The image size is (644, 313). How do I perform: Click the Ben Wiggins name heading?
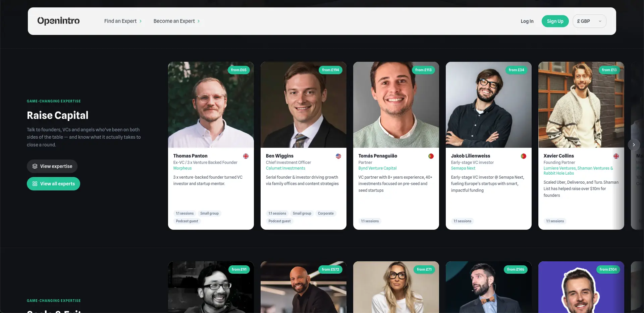(x=280, y=156)
